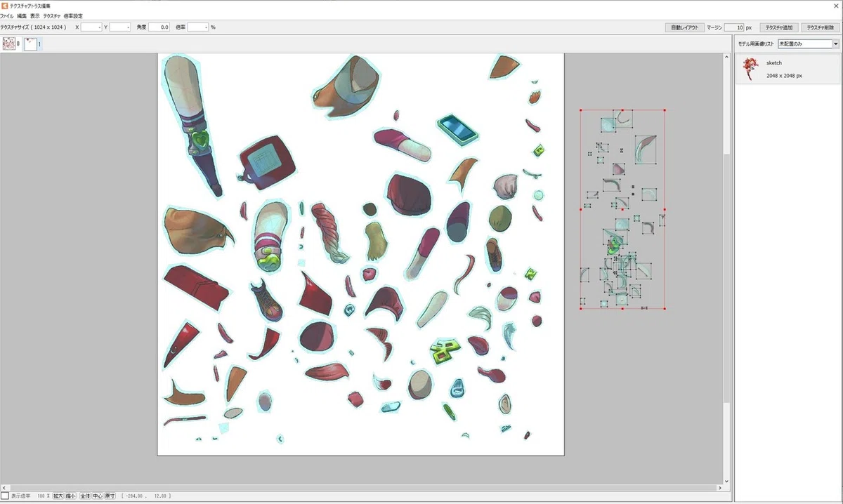This screenshot has height=504, width=843.
Task: Click the マージン px input field
Action: [x=734, y=27]
